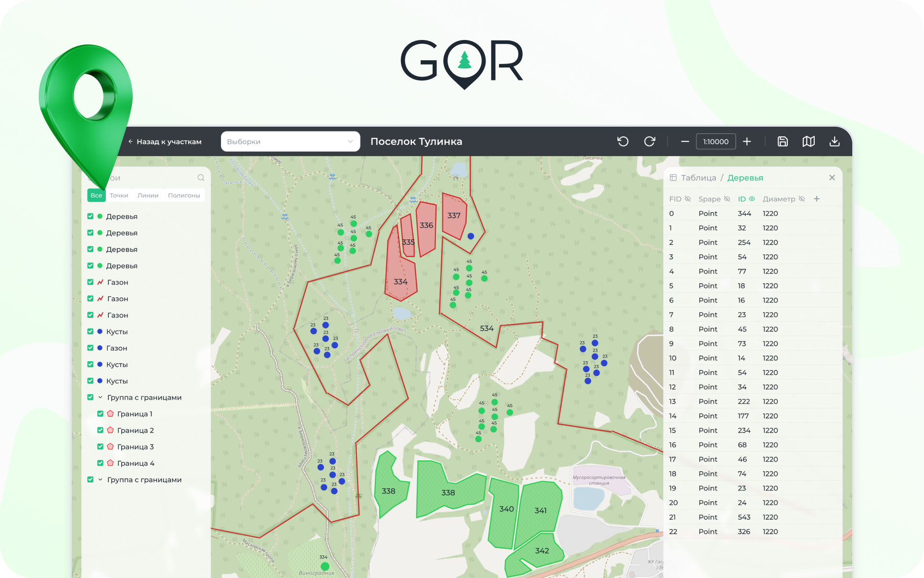Switch to the Полигоны filter tab
The image size is (924, 578).
tap(184, 196)
